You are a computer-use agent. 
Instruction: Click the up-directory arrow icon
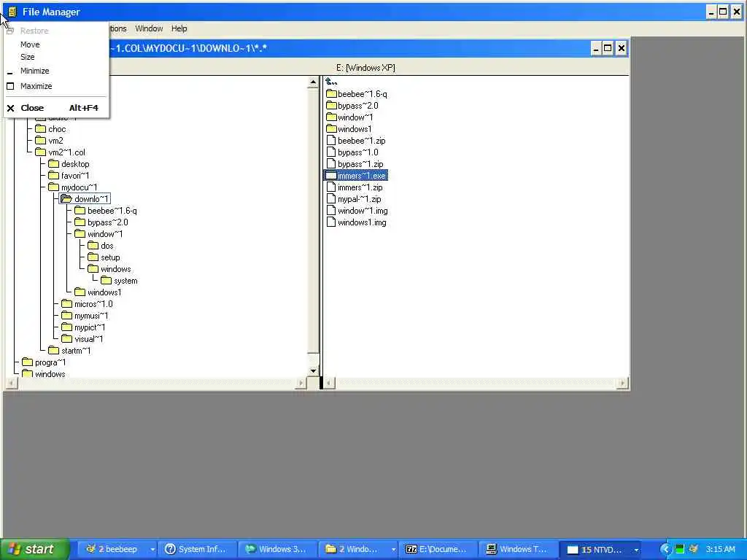pos(331,82)
